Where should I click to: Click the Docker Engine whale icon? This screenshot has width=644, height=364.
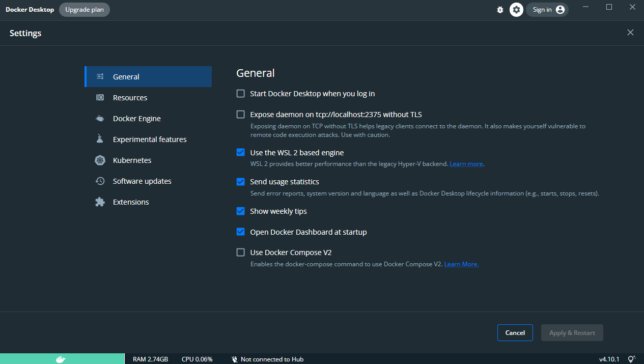[x=100, y=119]
